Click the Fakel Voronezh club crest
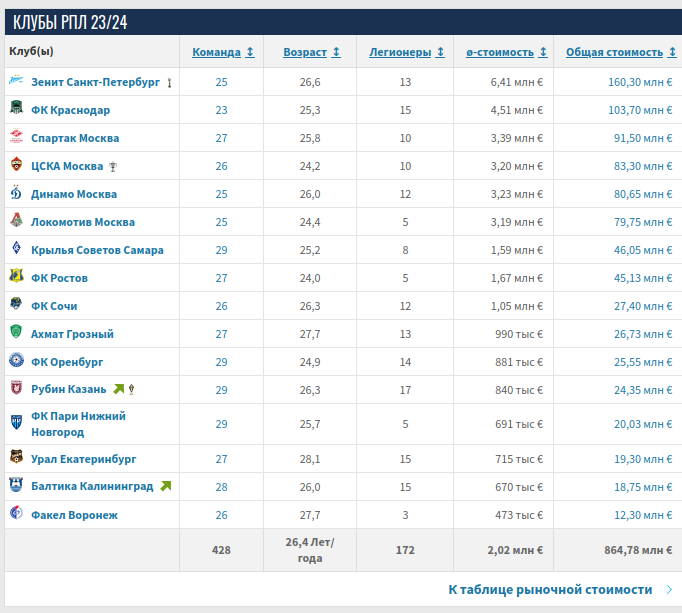 (x=16, y=513)
